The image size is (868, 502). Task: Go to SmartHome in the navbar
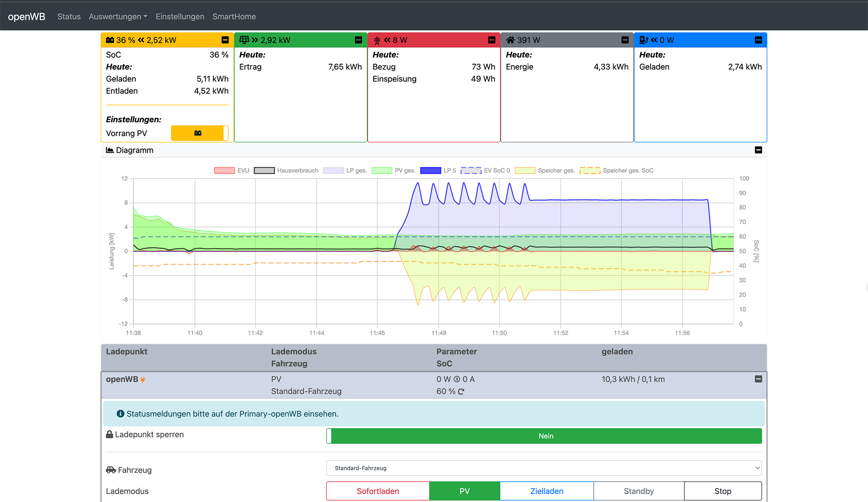coord(234,16)
